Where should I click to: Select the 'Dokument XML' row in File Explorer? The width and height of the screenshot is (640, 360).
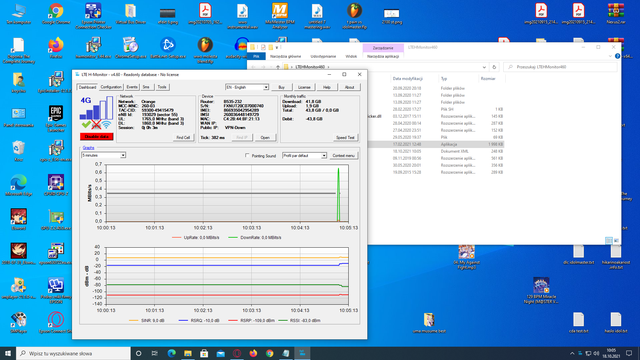436,151
